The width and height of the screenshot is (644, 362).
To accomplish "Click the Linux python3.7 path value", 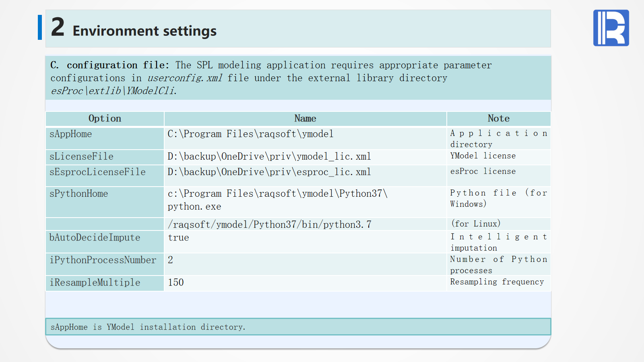I will [269, 224].
